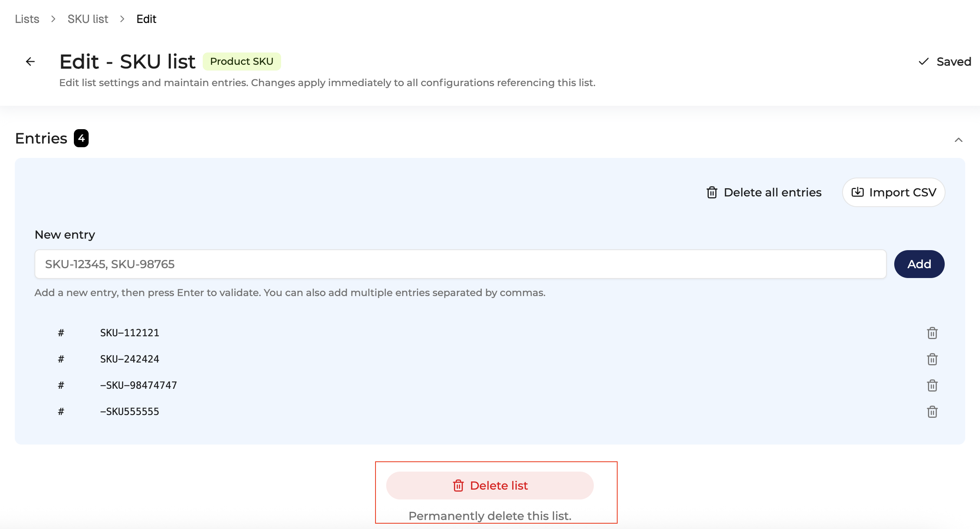The width and height of the screenshot is (980, 529).
Task: Focus the New entry input field
Action: (460, 264)
